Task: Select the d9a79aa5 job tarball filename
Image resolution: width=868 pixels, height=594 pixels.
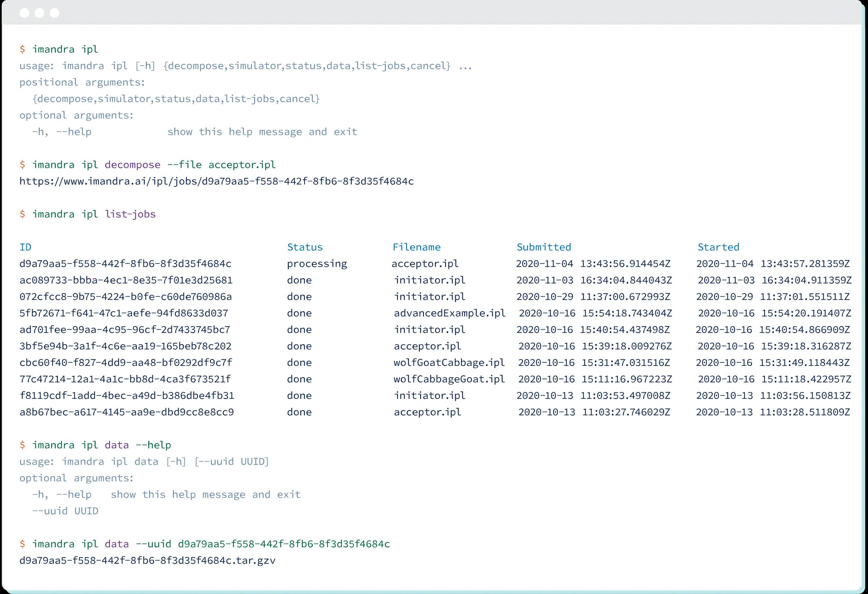Action: 148,560
